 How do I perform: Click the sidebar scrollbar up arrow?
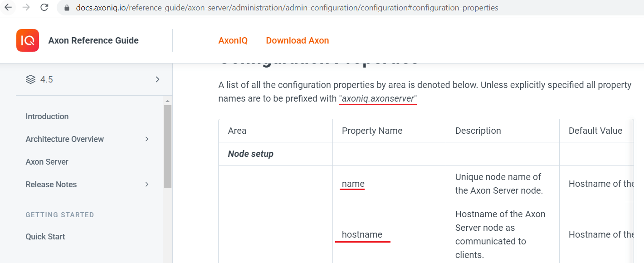click(x=167, y=101)
